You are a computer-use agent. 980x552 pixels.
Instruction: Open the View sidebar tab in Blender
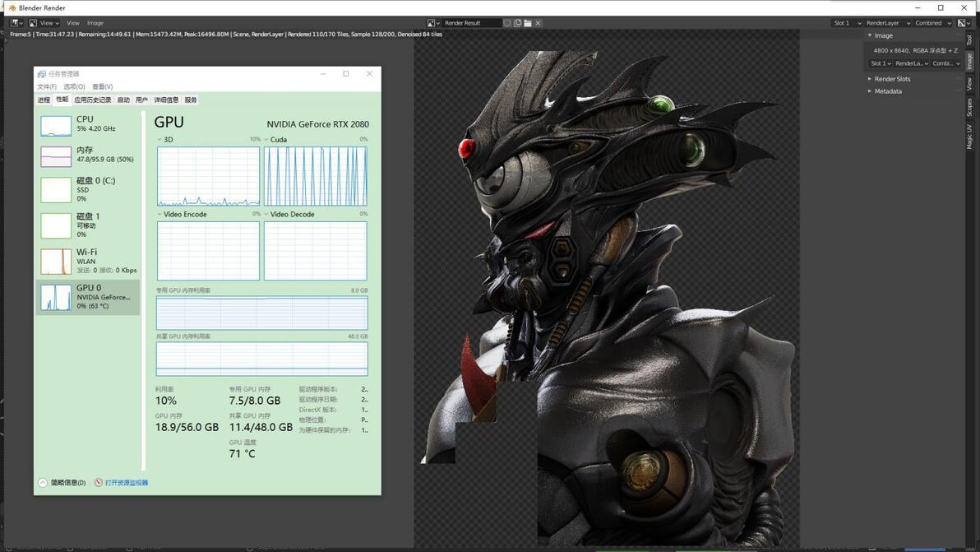(x=969, y=84)
